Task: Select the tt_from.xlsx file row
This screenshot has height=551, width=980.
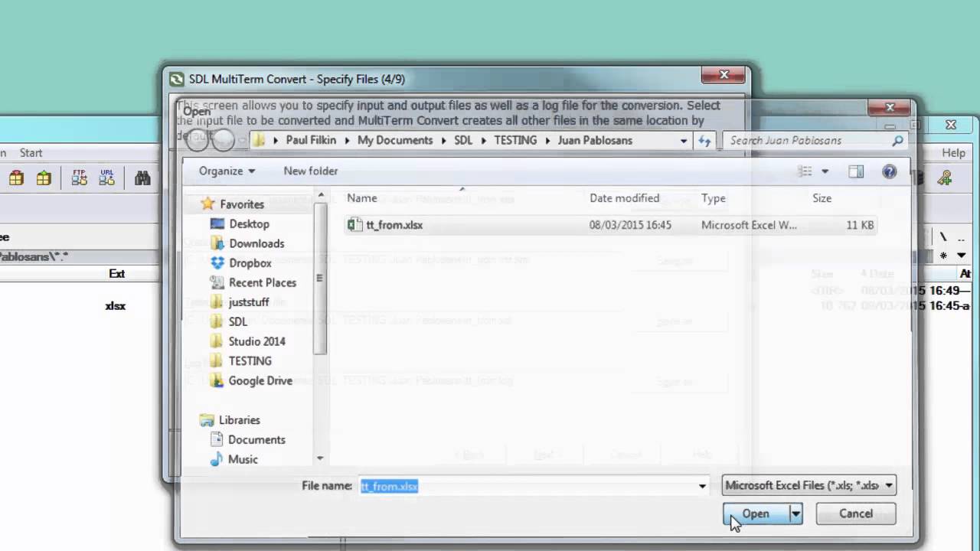Action: [609, 225]
